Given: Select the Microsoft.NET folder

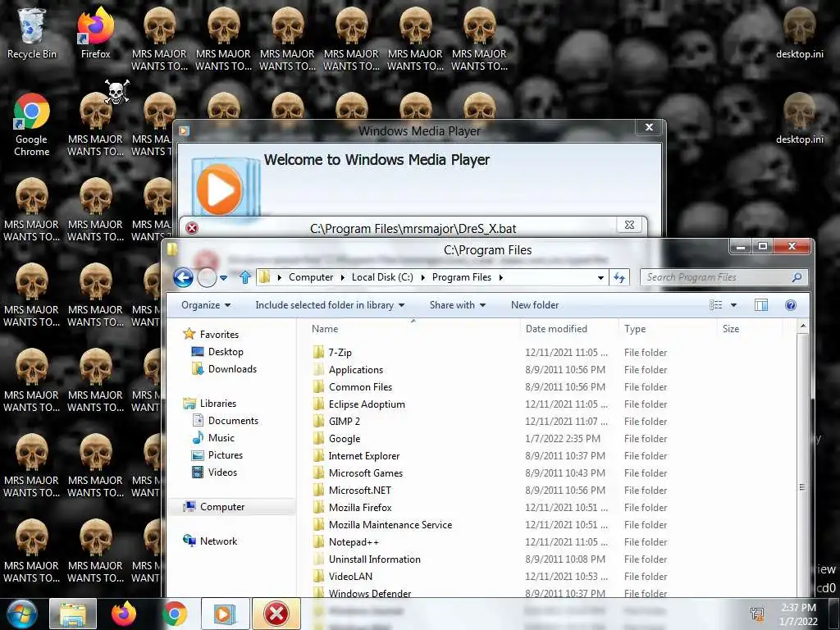Looking at the screenshot, I should click(352, 491).
